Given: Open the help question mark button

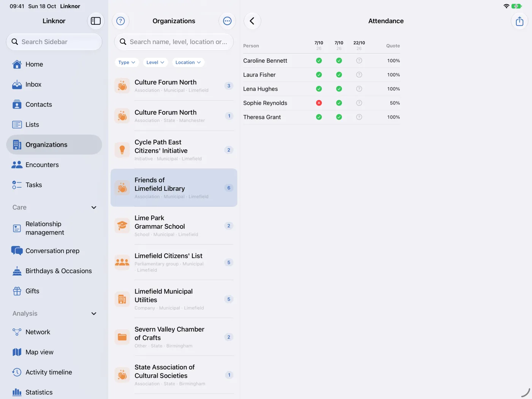Looking at the screenshot, I should pyautogui.click(x=120, y=21).
